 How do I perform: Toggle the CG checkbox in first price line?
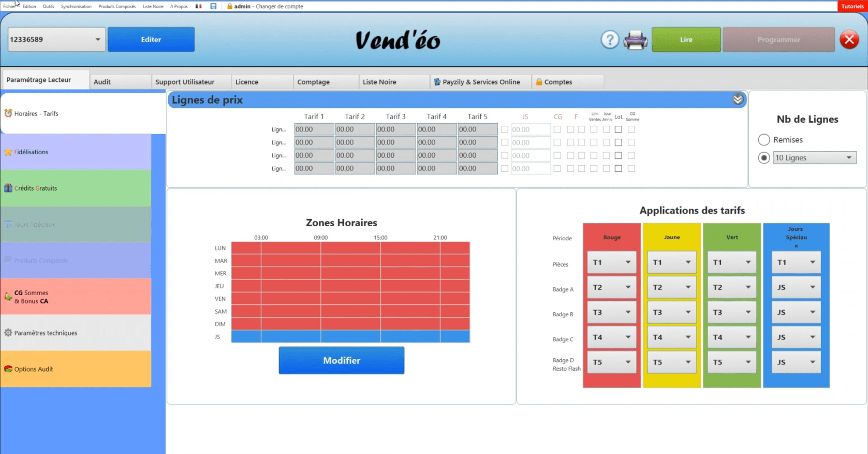point(557,129)
